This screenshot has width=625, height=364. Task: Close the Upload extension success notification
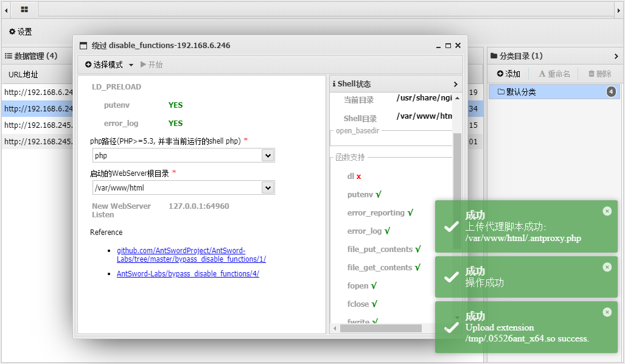click(x=607, y=312)
